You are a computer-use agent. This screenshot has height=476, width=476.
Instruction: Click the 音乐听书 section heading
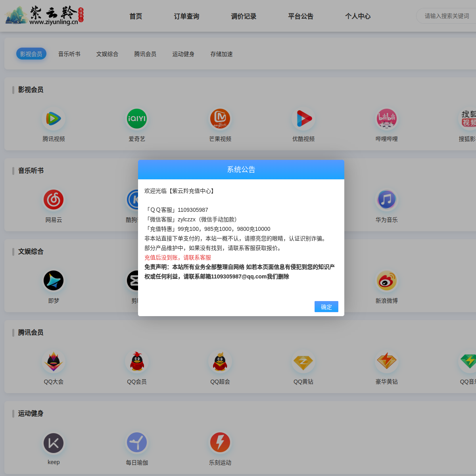coord(31,171)
